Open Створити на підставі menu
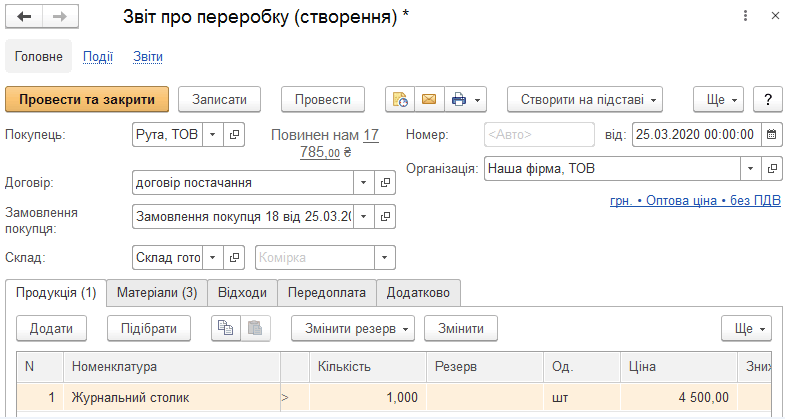This screenshot has width=785, height=419. tap(585, 100)
